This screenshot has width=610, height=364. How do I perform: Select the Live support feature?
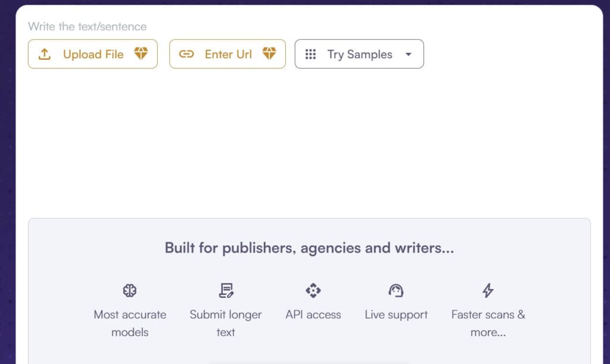click(396, 315)
